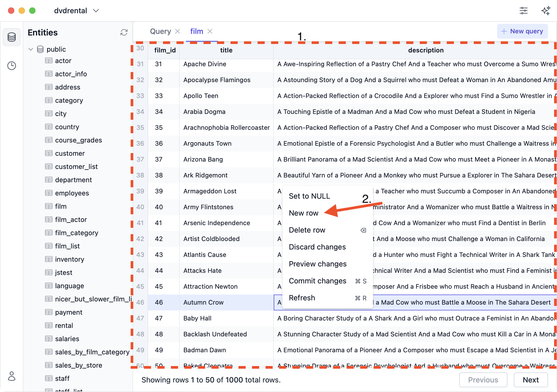Switch to the Query tab

click(160, 31)
